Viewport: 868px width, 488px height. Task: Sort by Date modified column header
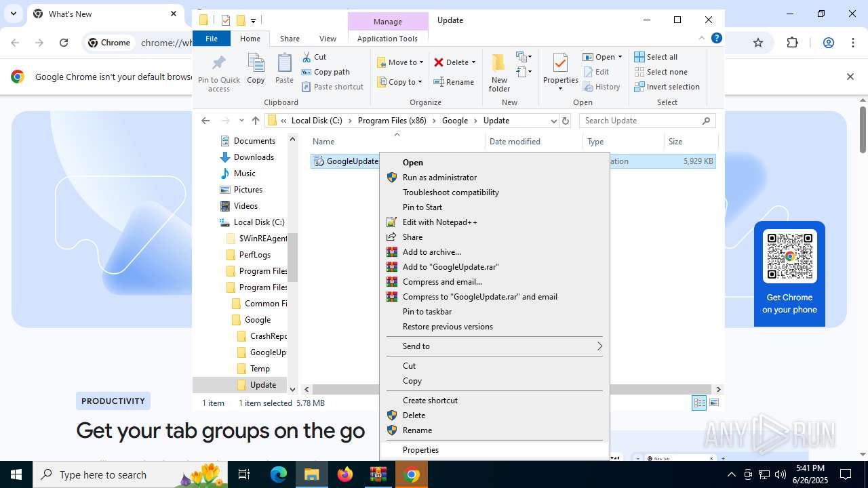click(x=534, y=142)
